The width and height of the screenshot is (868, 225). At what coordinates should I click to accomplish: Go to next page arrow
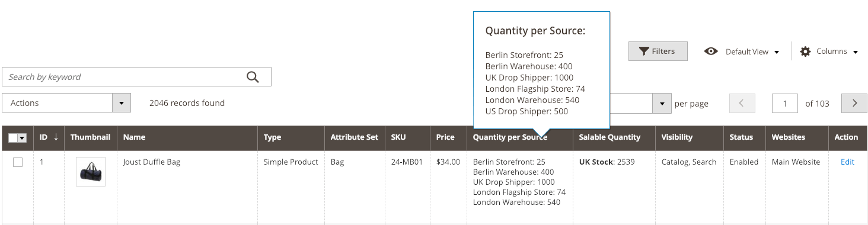tap(854, 103)
